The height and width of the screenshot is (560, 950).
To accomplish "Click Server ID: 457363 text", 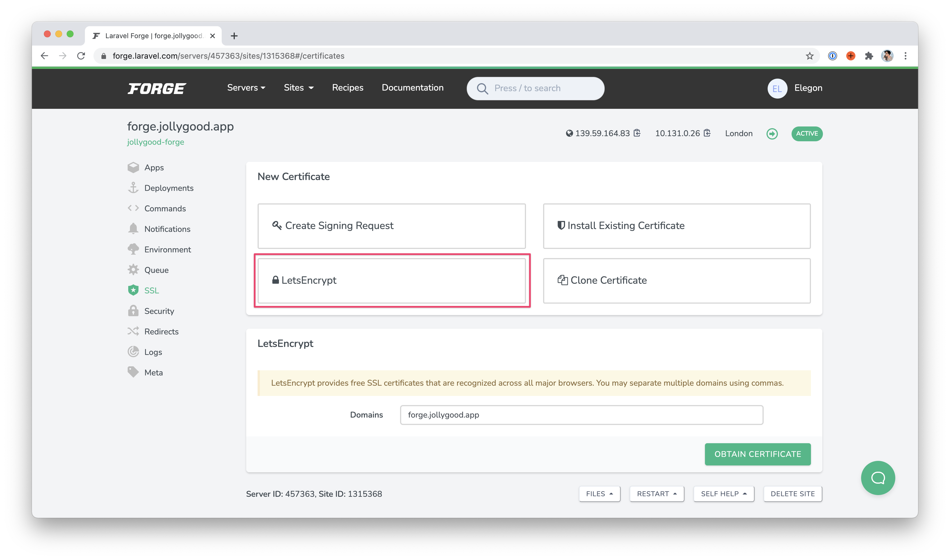I will (280, 494).
